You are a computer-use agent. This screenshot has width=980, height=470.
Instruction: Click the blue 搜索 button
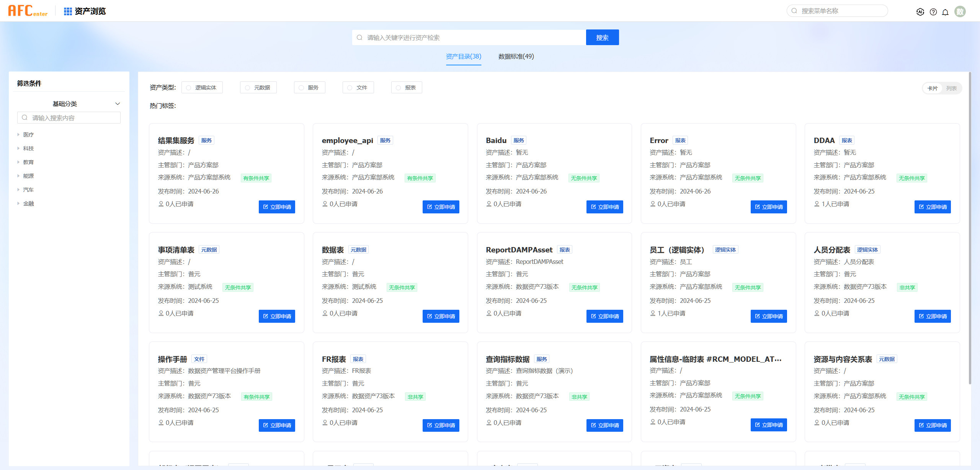click(x=602, y=37)
